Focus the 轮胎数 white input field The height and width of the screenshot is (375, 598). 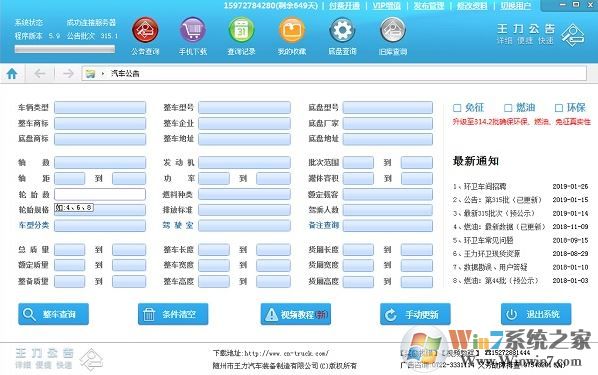[x=100, y=194]
